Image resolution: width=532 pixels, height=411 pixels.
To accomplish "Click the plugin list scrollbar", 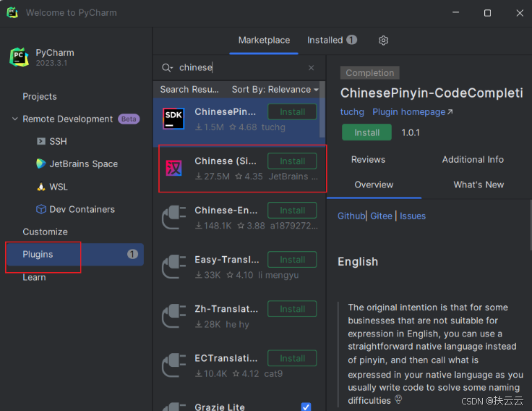I will coord(322,109).
